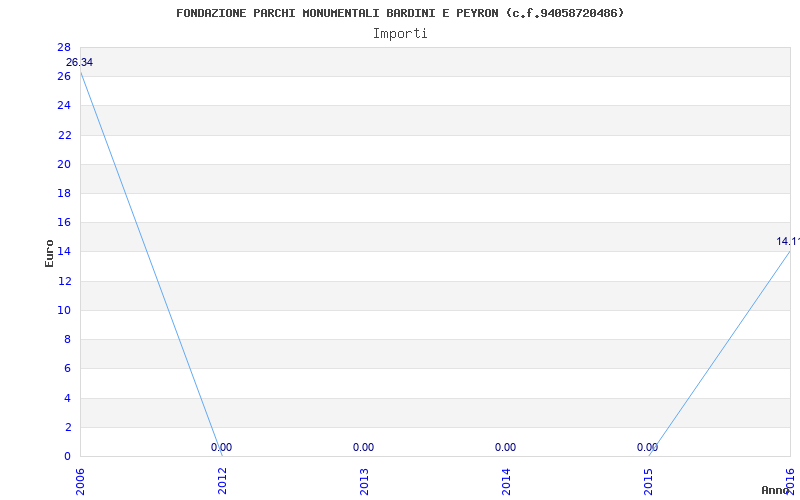Screen dimensions: 800x500
Task: Click the 2 y-axis tick label
Action: click(68, 427)
